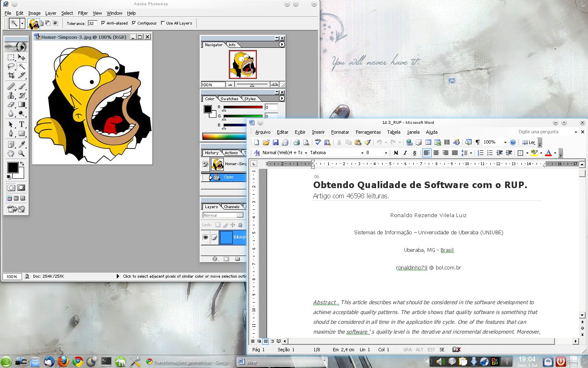Screen dimensions: 588x368
Task: Open the Filter menu in Photoshop
Action: (83, 13)
